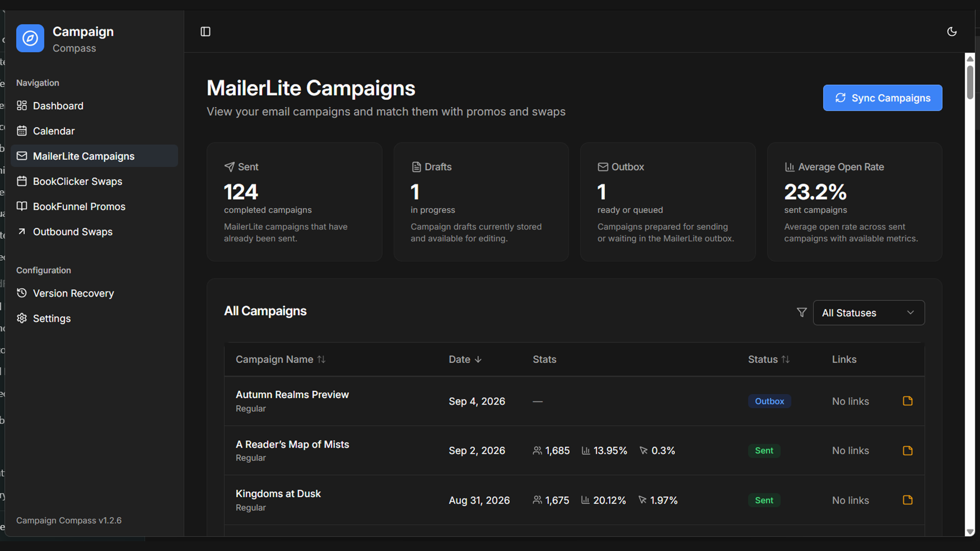The height and width of the screenshot is (551, 980).
Task: Sort by Campaign Name column
Action: tap(280, 359)
